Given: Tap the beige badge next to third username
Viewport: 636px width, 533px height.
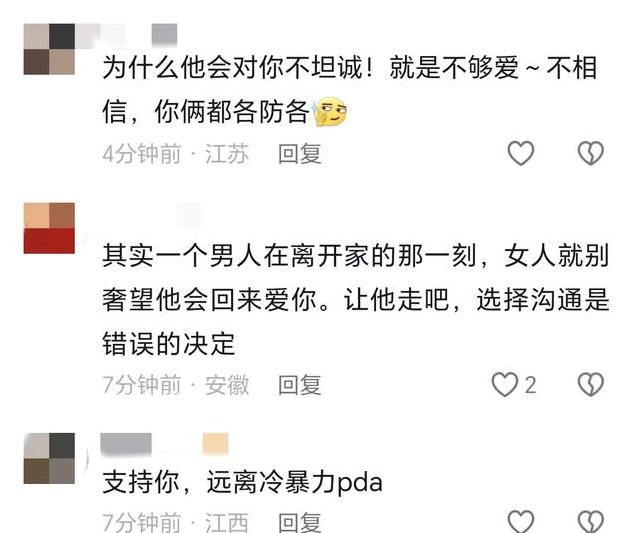Looking at the screenshot, I should (216, 443).
